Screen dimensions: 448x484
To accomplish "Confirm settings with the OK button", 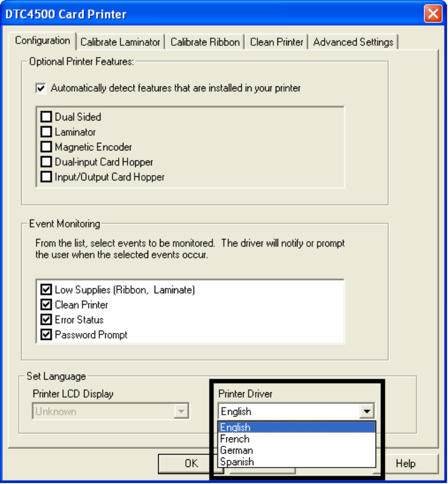I will pos(190,463).
